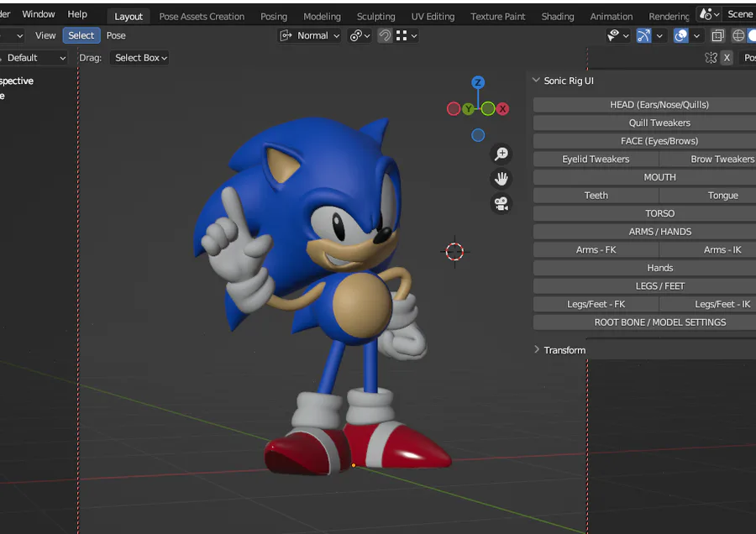Click the Legs/Feet - FK button

[596, 304]
